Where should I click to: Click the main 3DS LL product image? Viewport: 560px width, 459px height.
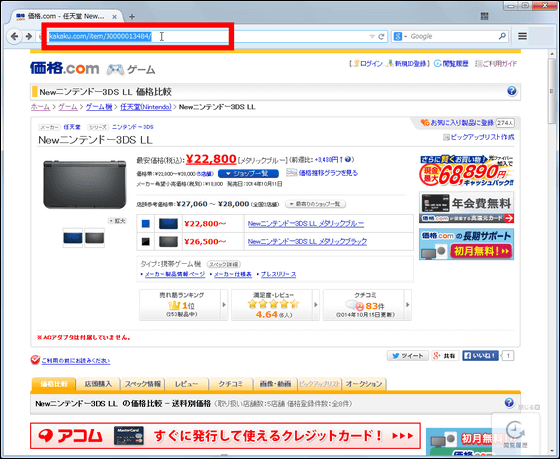click(x=85, y=184)
